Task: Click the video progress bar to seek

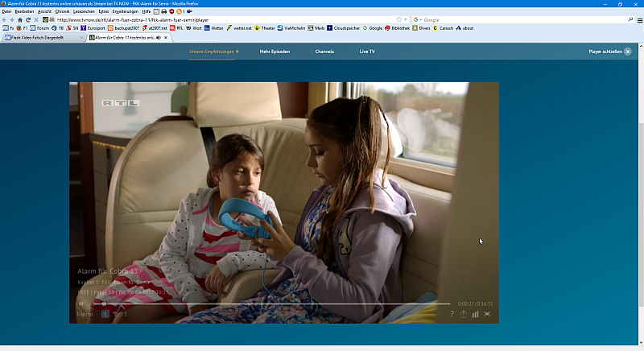Action: 271,304
